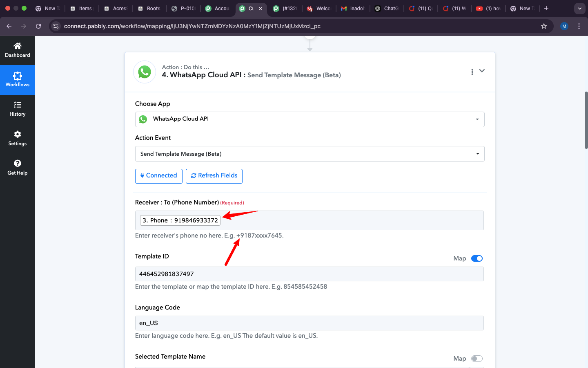Switch to the Roots tab
588x368 pixels.
[x=149, y=8]
